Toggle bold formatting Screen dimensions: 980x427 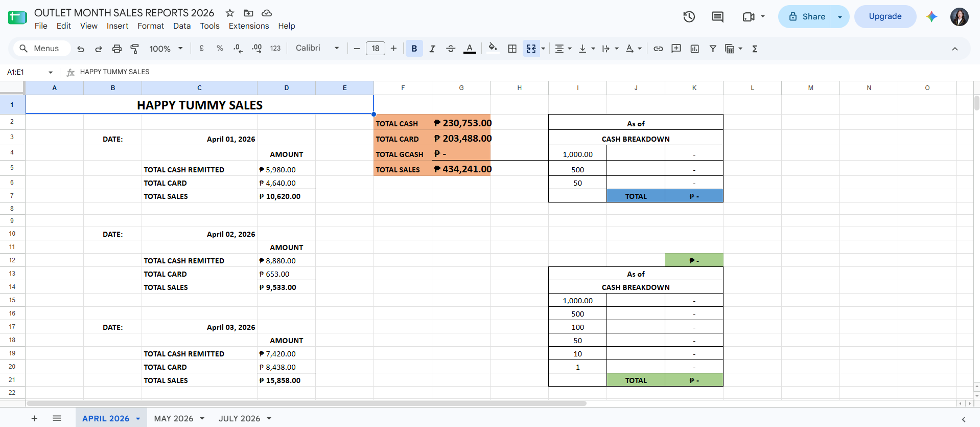[x=414, y=49]
